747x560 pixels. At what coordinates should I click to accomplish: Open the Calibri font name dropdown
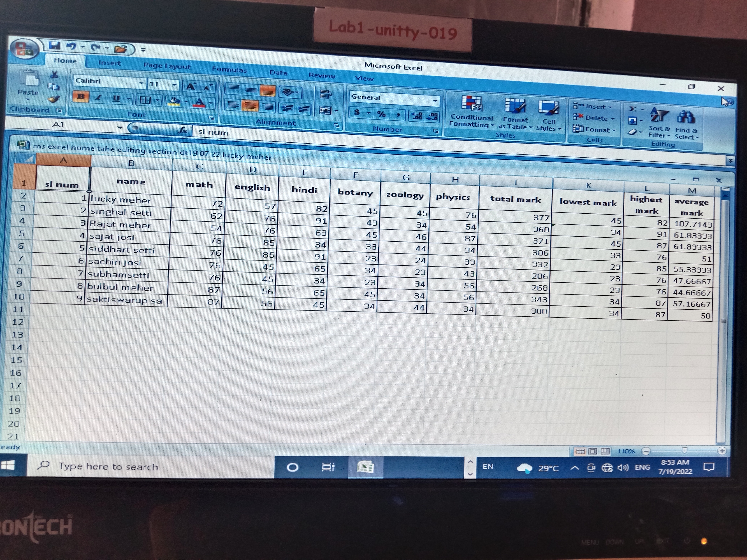pyautogui.click(x=141, y=83)
